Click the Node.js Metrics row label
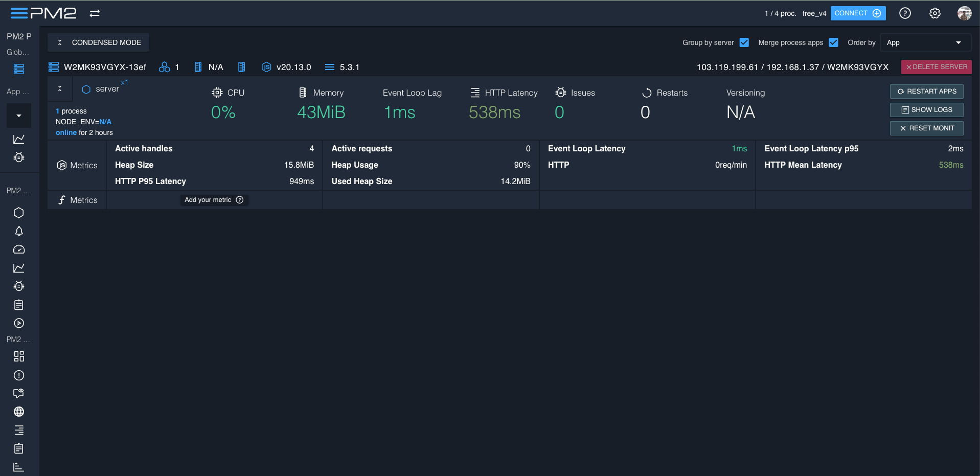The width and height of the screenshot is (980, 476). click(x=77, y=166)
